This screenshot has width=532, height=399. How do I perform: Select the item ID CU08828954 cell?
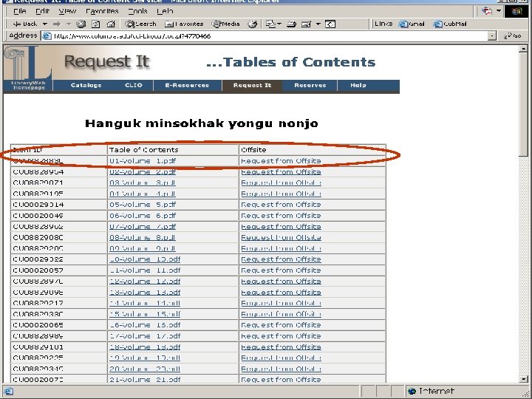pos(58,172)
